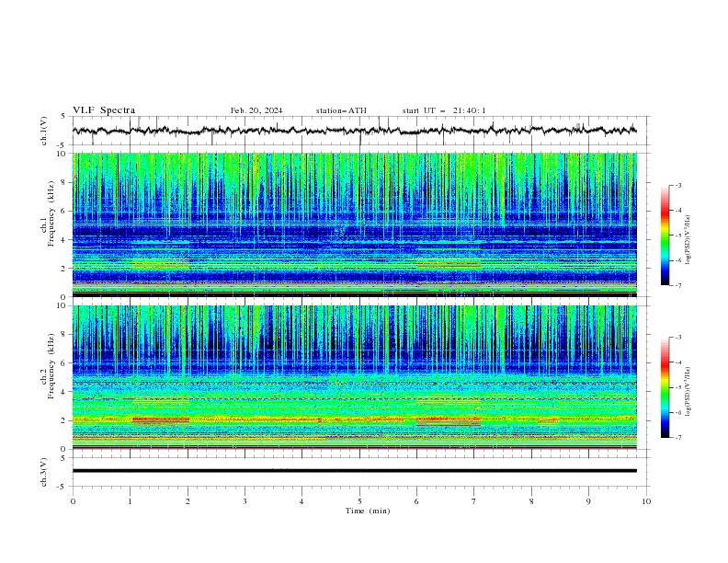Screen dimensions: 728x563
Task: Click the '-7' label on lower color scale
Action: pyautogui.click(x=677, y=438)
